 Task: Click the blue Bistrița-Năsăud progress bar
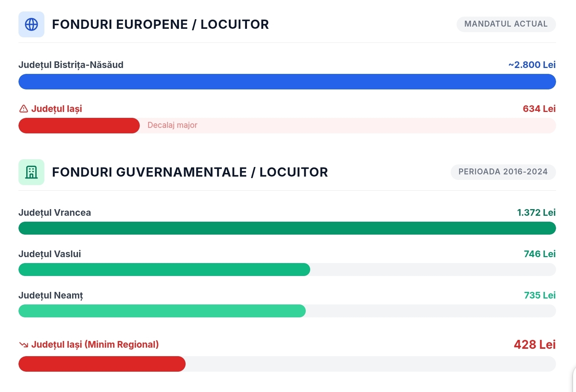pyautogui.click(x=287, y=82)
